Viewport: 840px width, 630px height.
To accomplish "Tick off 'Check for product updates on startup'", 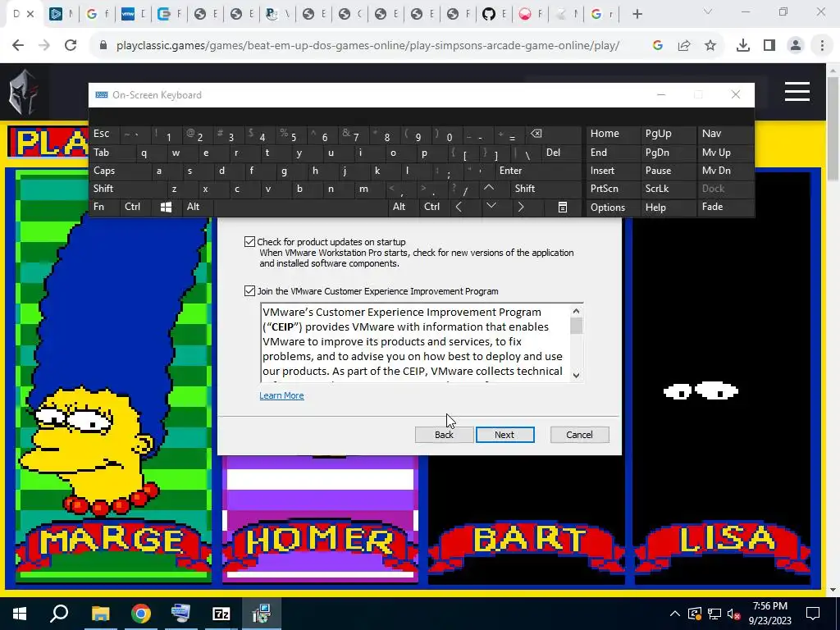I will 249,242.
